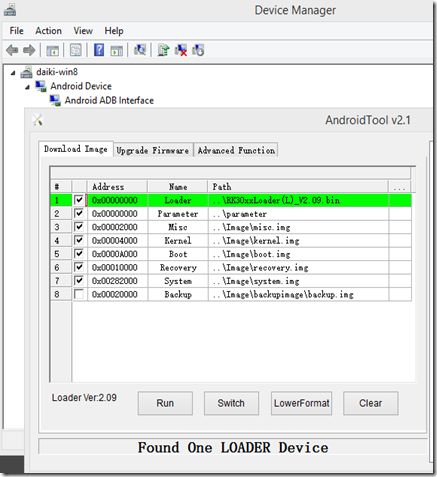Click the '...' column header
The height and width of the screenshot is (477, 437).
pyautogui.click(x=399, y=187)
